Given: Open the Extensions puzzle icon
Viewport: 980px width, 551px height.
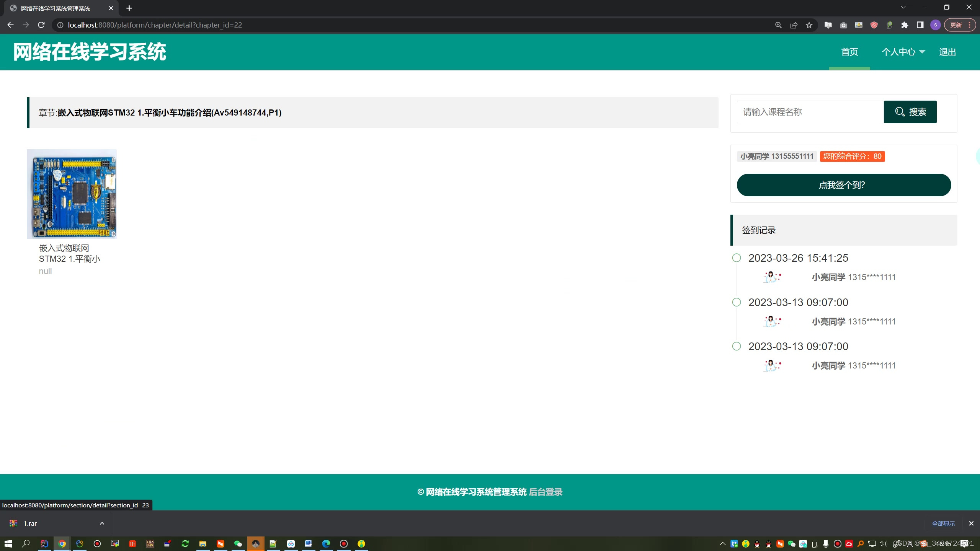Looking at the screenshot, I should click(905, 25).
